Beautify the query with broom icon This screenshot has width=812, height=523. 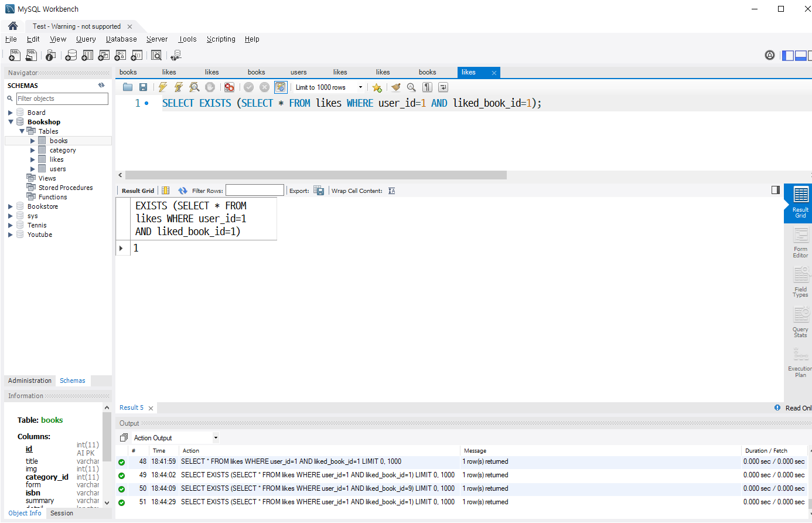(396, 87)
